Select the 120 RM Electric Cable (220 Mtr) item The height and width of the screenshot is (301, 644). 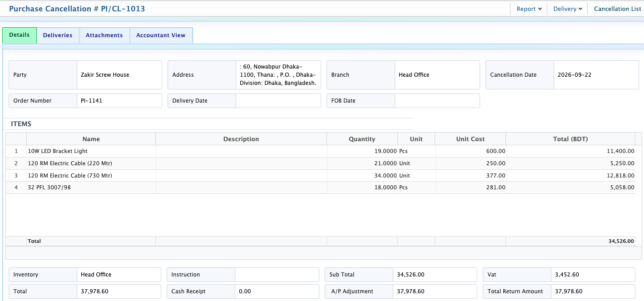coord(70,163)
